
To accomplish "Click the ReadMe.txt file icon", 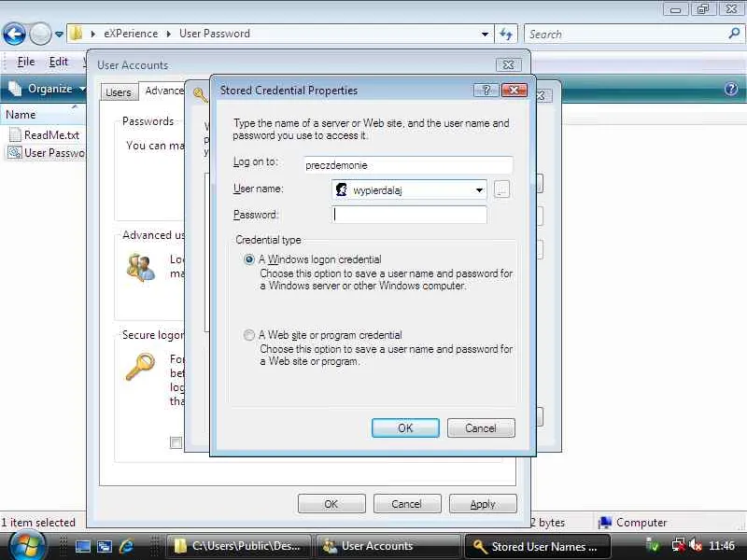I will coord(15,134).
